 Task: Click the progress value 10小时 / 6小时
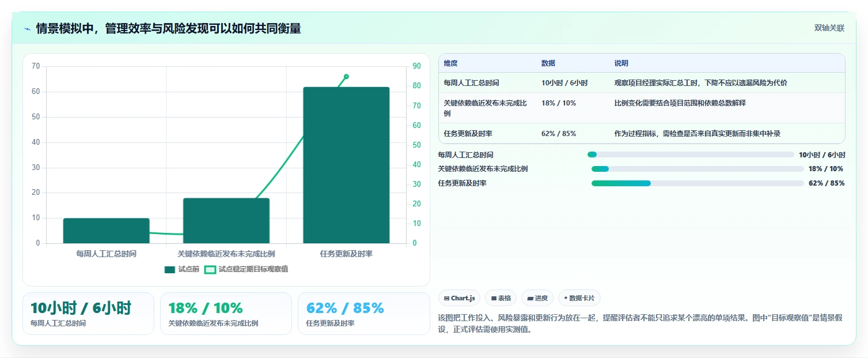(822, 154)
